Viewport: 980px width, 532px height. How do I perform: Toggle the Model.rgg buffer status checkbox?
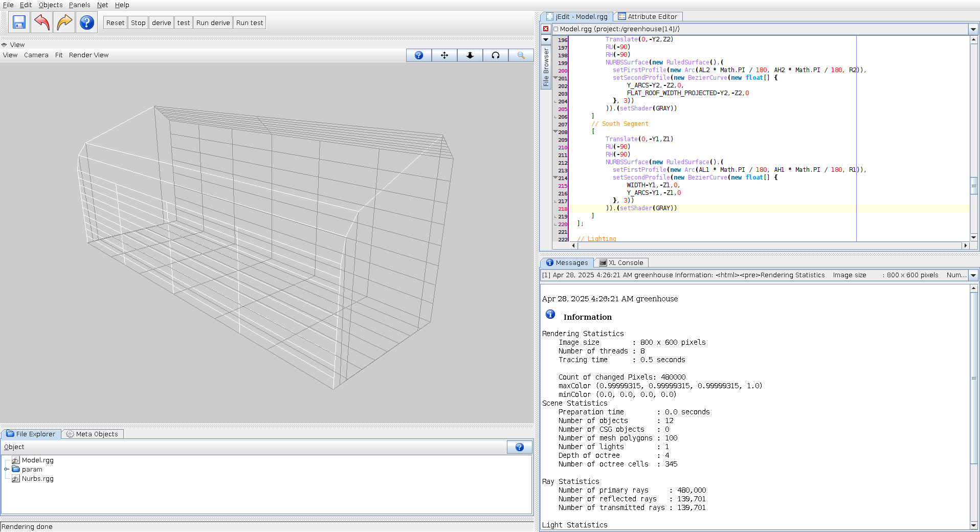click(556, 29)
